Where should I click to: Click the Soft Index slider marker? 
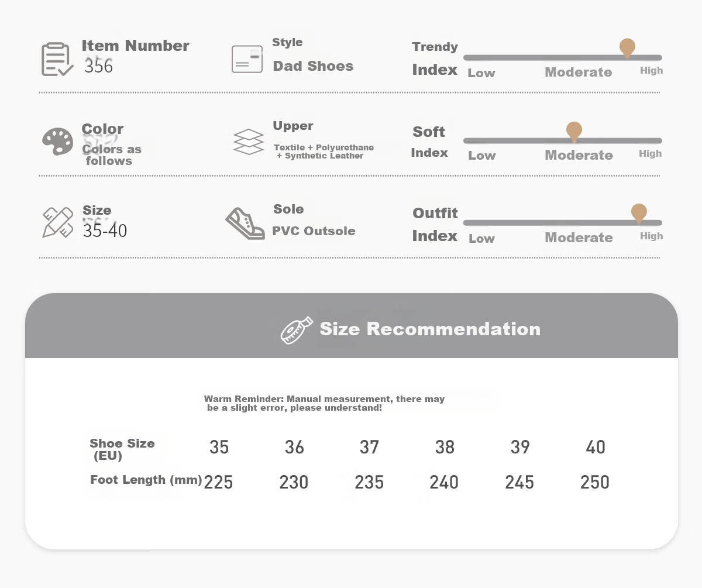[x=574, y=132]
